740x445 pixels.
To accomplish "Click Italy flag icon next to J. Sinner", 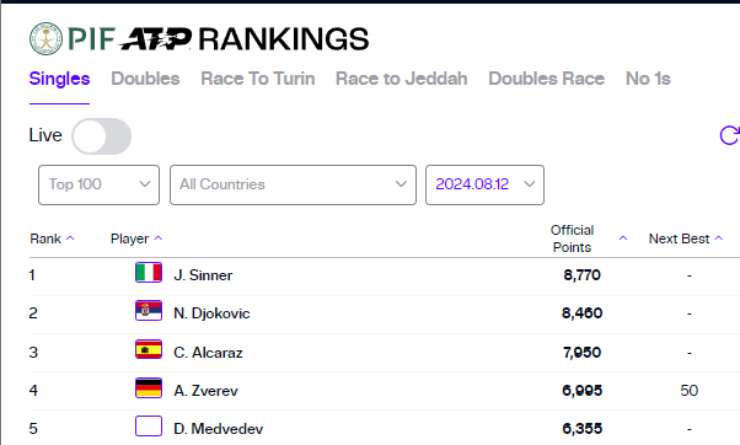I will [x=149, y=273].
